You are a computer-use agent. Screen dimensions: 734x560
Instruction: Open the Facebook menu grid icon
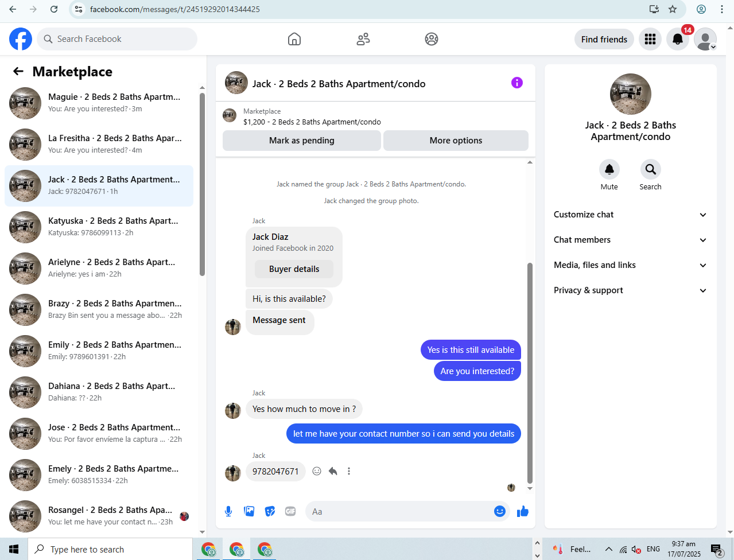[x=650, y=39]
